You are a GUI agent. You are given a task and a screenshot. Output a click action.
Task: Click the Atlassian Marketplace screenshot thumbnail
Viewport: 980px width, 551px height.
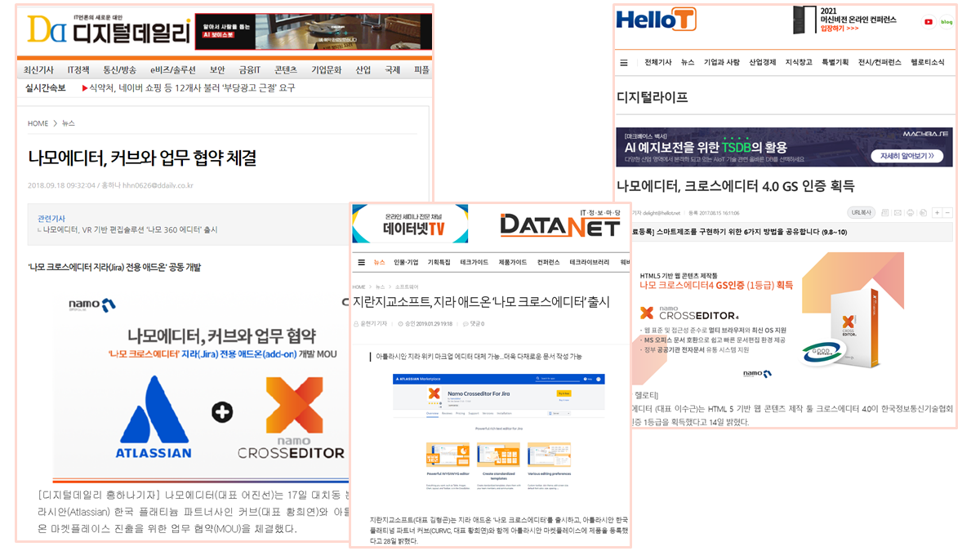click(500, 434)
